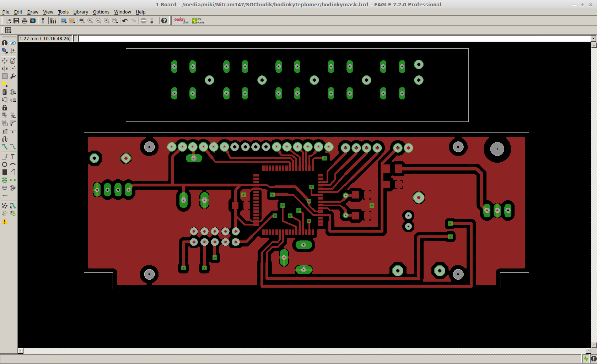Select the Rotate tool

pyautogui.click(x=13, y=69)
